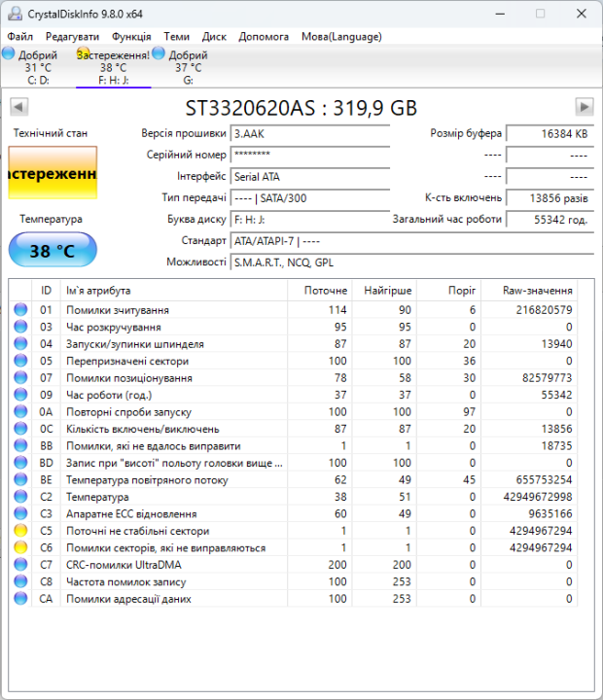Select the Помилки зчитування attribute name
Screen dimensions: 603x700
118,310
